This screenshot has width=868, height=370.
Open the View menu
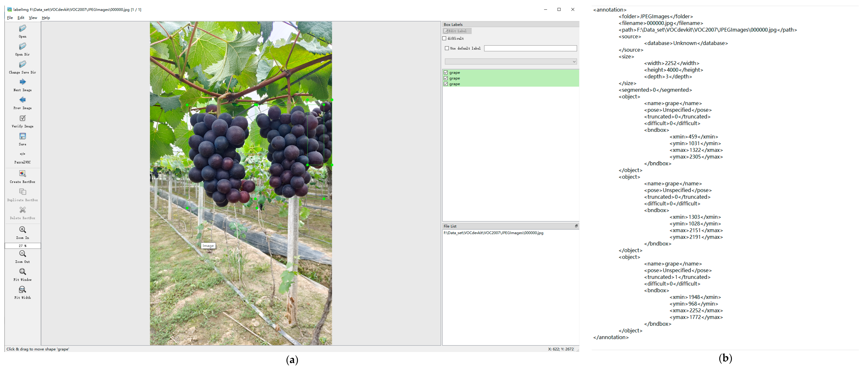[x=33, y=18]
